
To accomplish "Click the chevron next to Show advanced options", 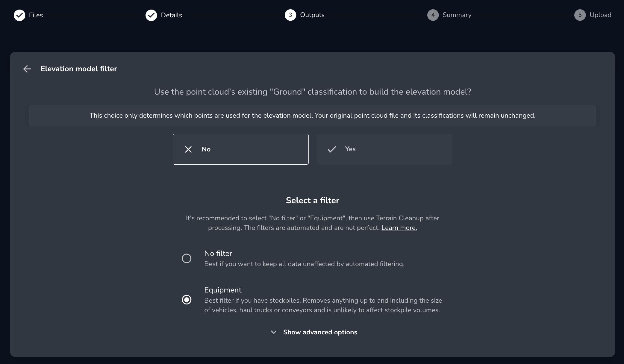I will pos(273,332).
